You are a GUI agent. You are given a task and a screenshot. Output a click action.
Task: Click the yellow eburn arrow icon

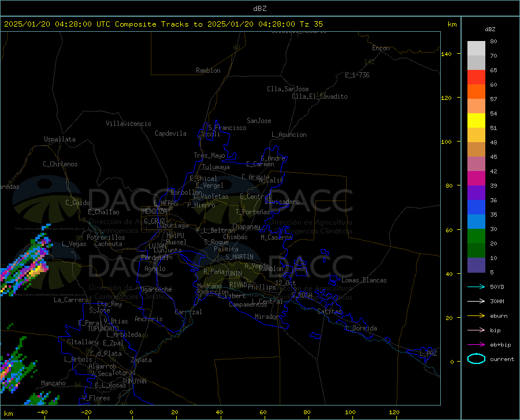[x=476, y=316]
